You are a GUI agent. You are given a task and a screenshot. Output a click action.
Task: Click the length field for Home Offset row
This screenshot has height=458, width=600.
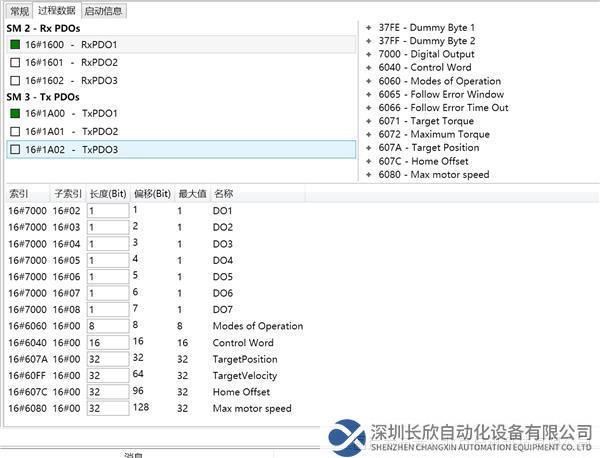click(107, 391)
